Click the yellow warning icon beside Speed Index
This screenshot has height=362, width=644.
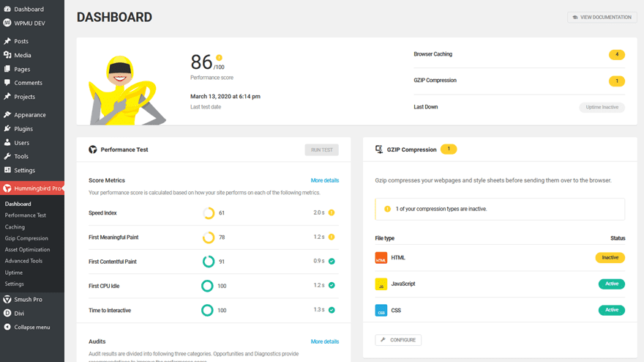coord(332,213)
